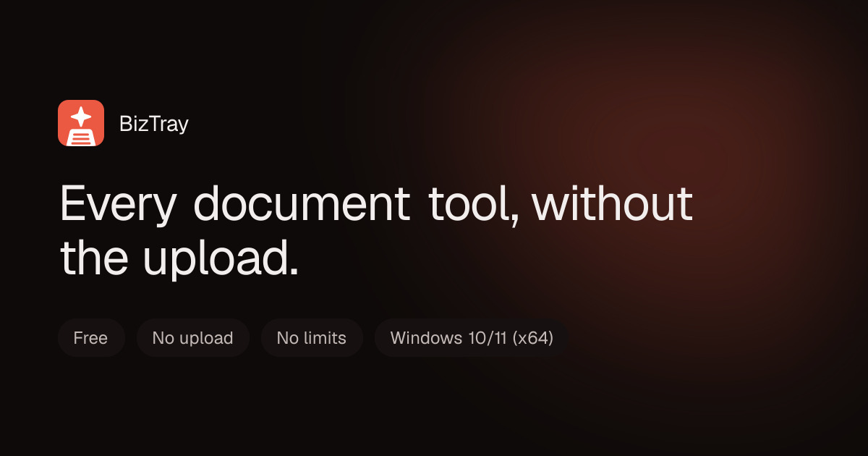Click the word Every in the headline
The image size is (868, 456).
[119, 203]
